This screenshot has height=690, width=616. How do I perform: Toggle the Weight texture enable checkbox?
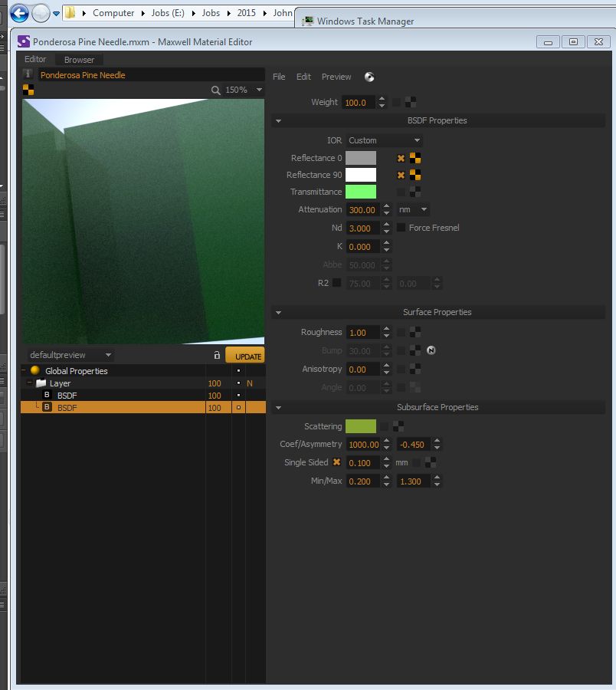coord(396,102)
